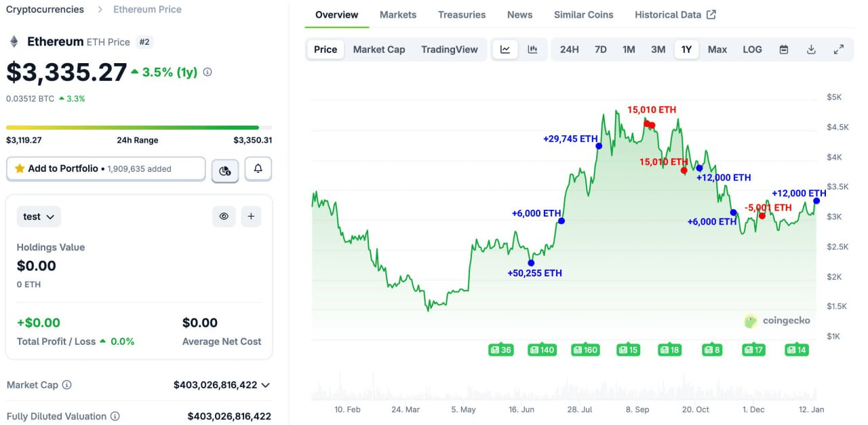This screenshot has width=868, height=425.
Task: Open the portfolio pie-chart icon
Action: 224,169
